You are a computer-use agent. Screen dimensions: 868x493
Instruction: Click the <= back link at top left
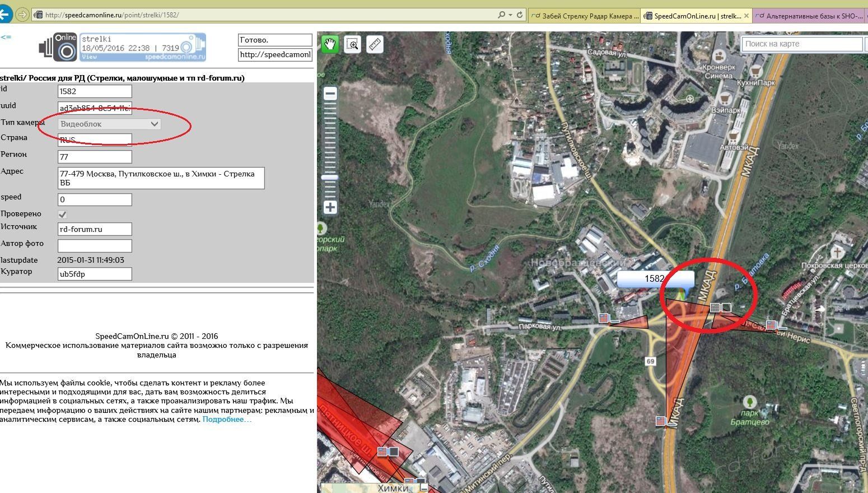(x=6, y=37)
